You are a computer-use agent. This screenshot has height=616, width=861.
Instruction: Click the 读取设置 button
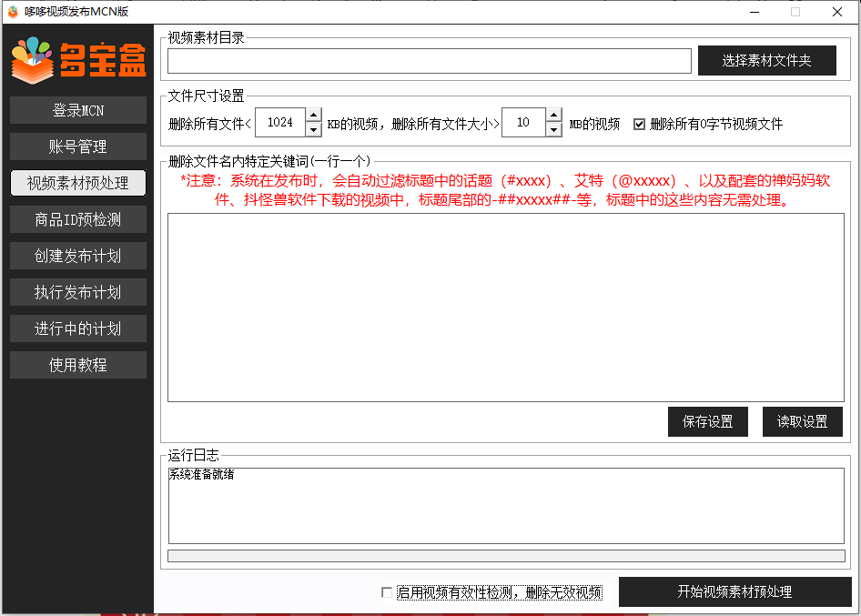pyautogui.click(x=802, y=421)
